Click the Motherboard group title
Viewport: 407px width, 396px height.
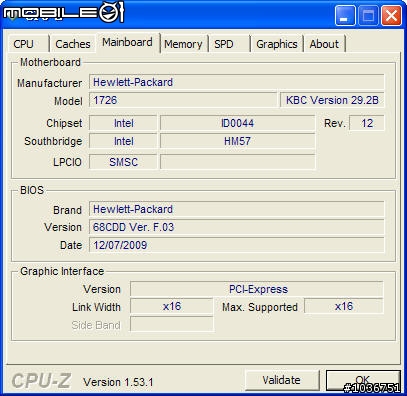coord(50,62)
